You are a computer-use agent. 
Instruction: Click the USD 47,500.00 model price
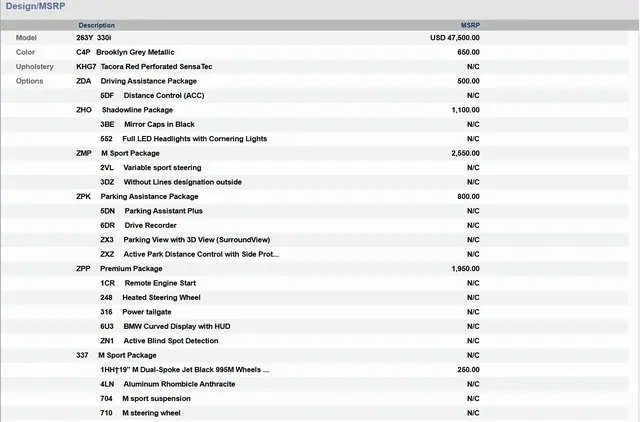tap(454, 37)
